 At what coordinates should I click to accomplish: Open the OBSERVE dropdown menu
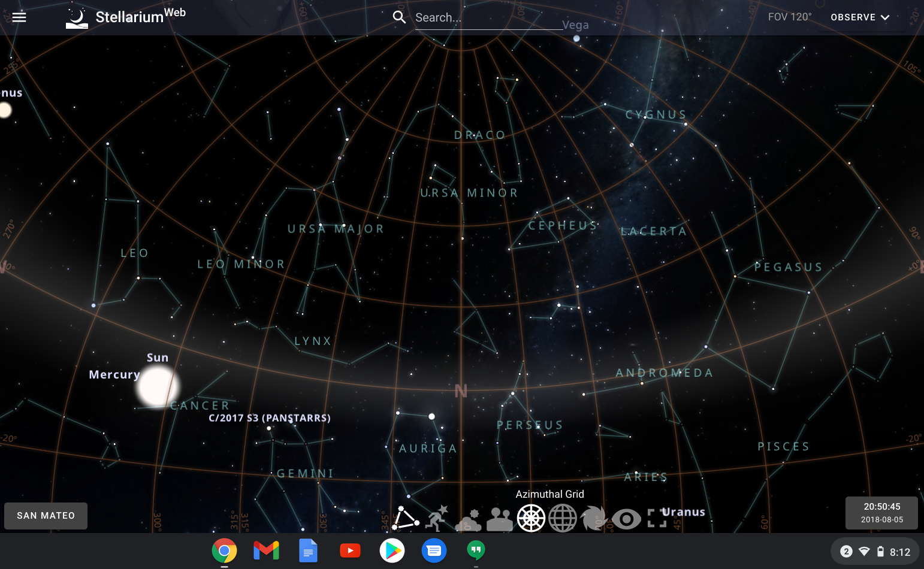coord(860,17)
